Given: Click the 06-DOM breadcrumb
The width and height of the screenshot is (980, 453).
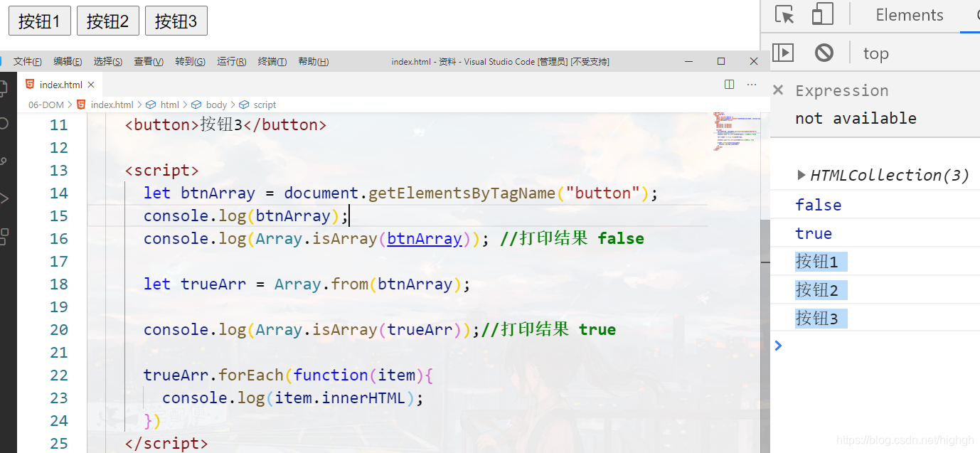Looking at the screenshot, I should point(46,105).
